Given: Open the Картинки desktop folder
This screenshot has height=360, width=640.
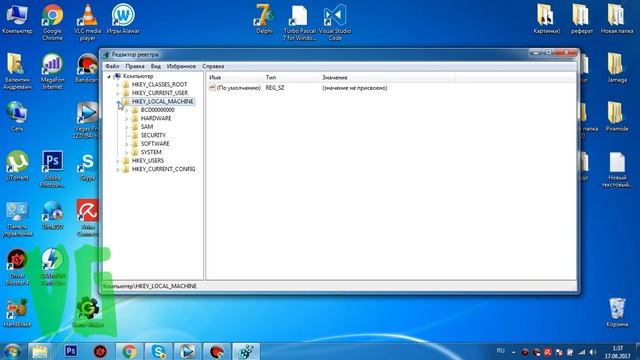Looking at the screenshot, I should pos(547,18).
